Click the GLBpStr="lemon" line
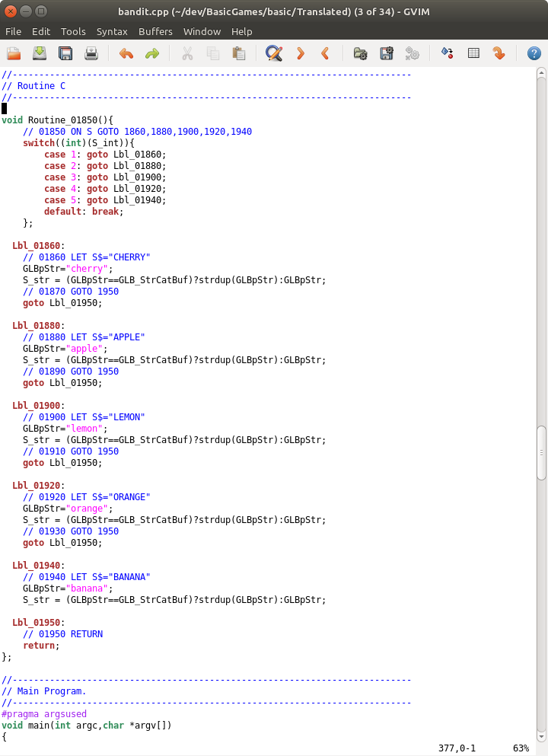This screenshot has height=756, width=548. pyautogui.click(x=65, y=429)
